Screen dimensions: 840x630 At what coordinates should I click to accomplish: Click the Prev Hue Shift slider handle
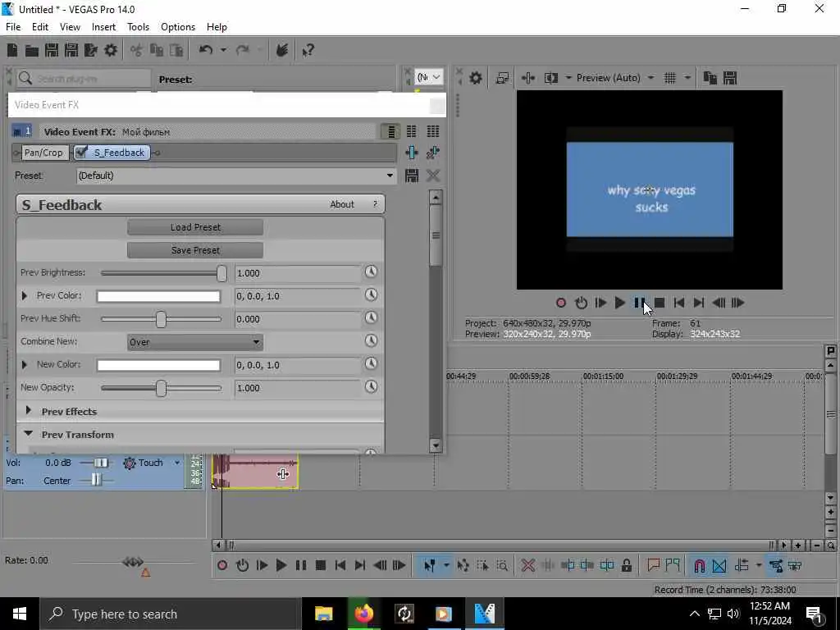pos(161,319)
